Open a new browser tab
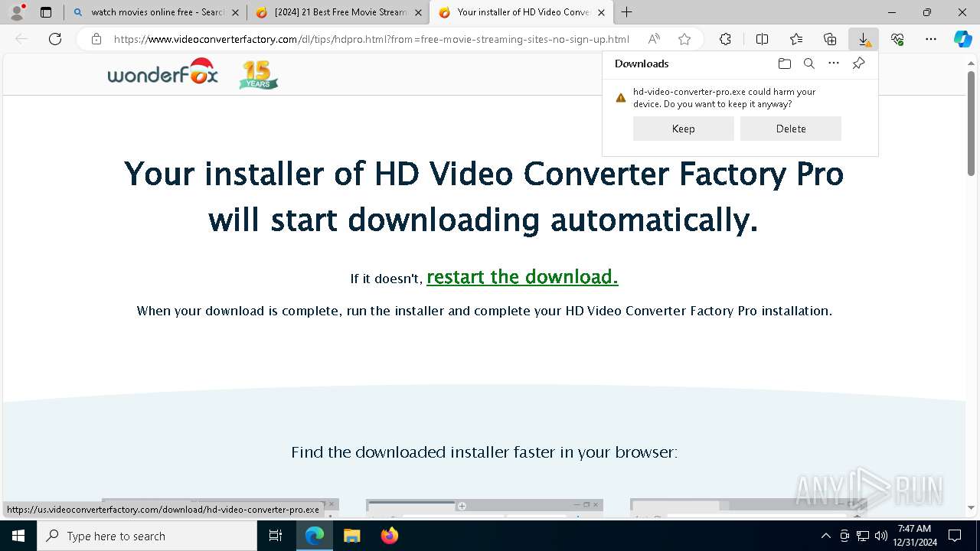The width and height of the screenshot is (980, 551). pos(626,12)
